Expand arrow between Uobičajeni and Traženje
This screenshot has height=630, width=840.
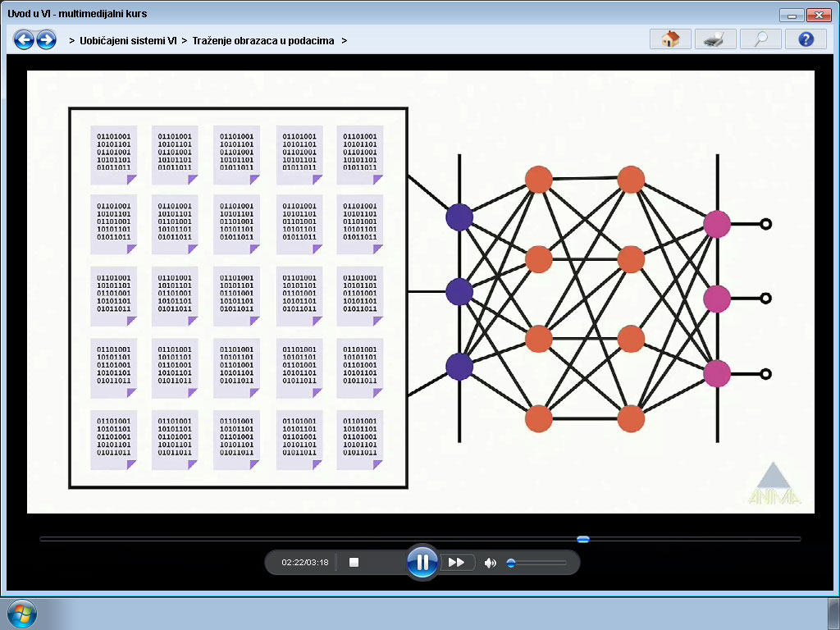185,41
